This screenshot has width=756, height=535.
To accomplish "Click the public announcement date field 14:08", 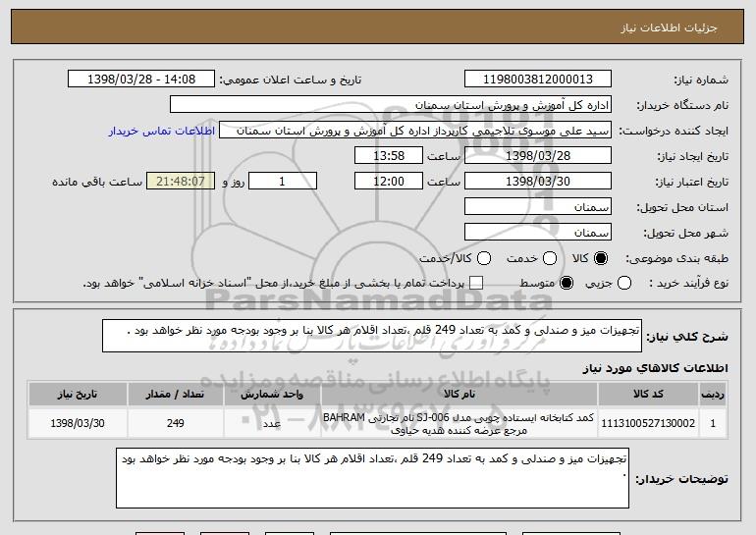I will [141, 80].
